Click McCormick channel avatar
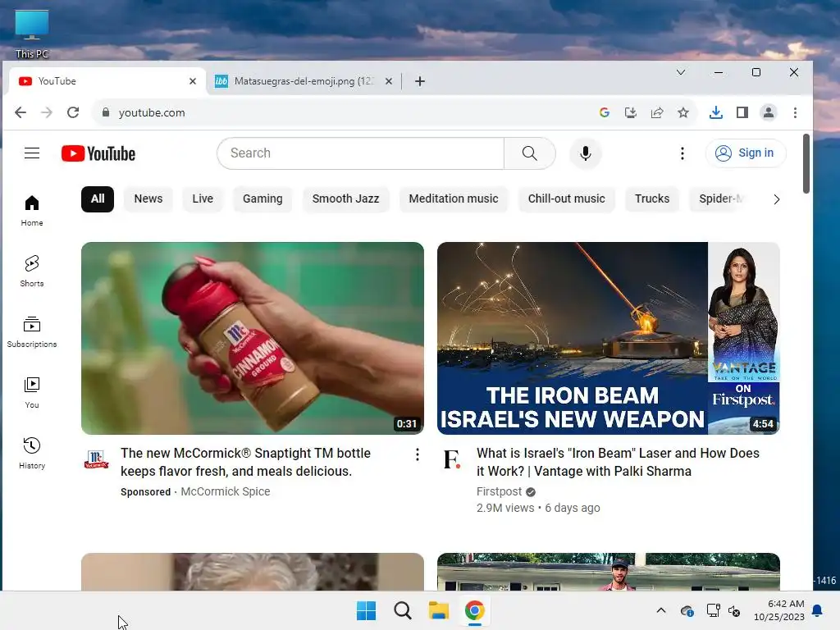840x630 pixels. click(x=97, y=459)
